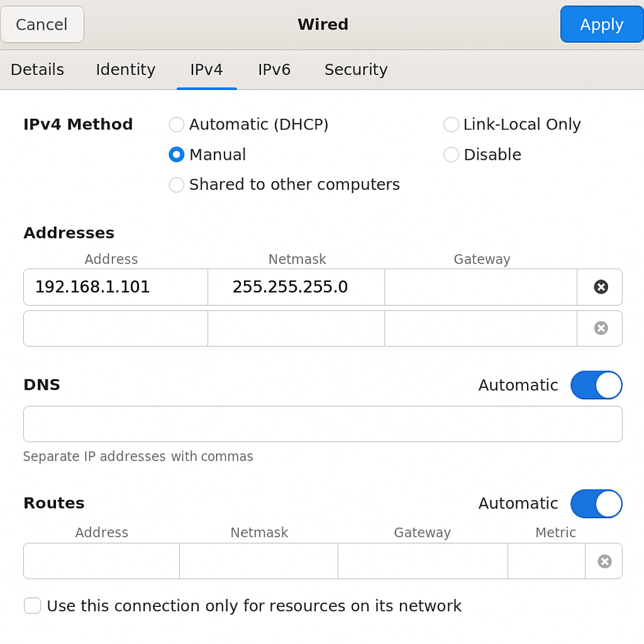Cancel the Wired connection changes
The width and height of the screenshot is (644, 644).
42,24
